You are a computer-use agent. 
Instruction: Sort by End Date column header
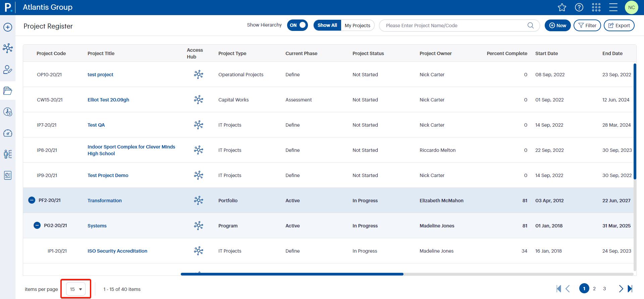coord(612,53)
